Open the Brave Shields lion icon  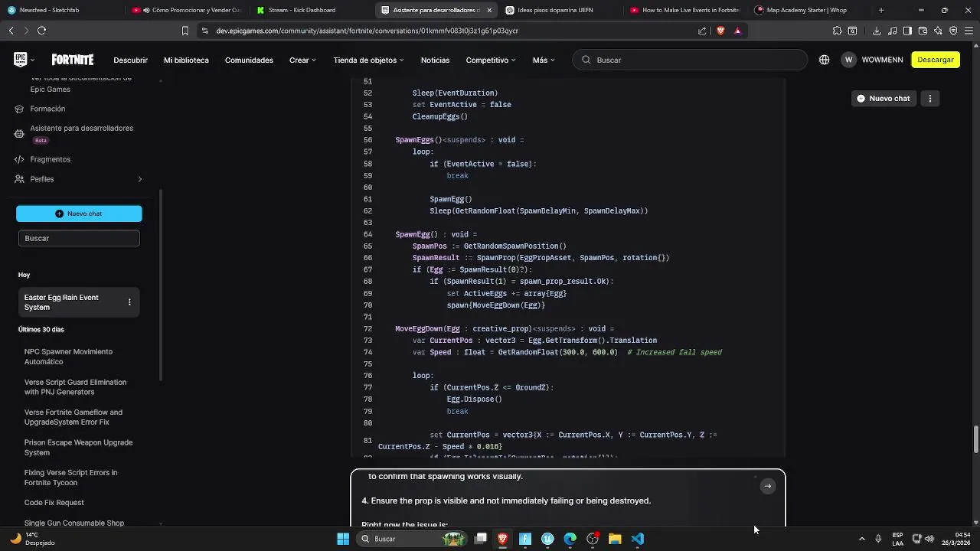click(x=720, y=31)
